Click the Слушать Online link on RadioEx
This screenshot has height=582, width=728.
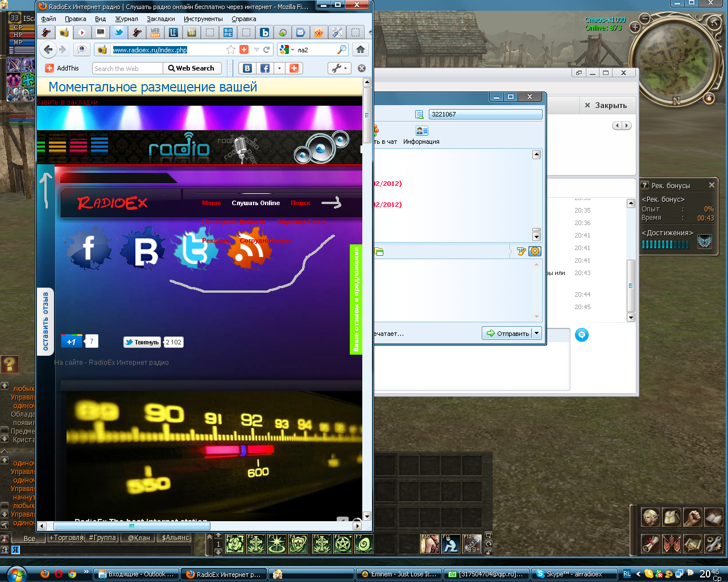click(256, 203)
